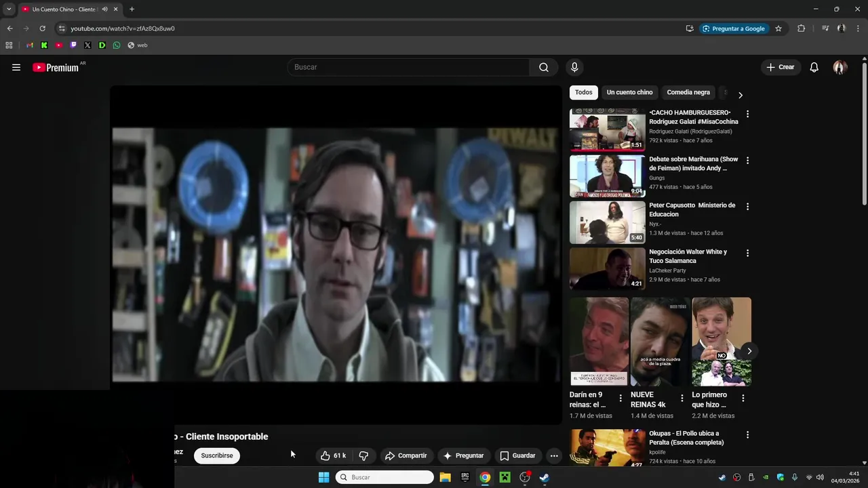Open Windows Start menu
This screenshot has height=488, width=868.
click(x=323, y=477)
